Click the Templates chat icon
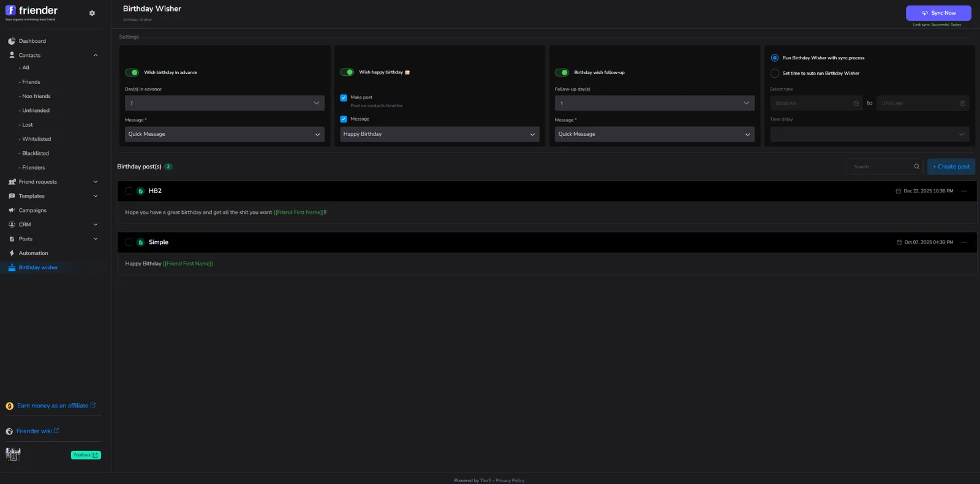The image size is (980, 484). (x=12, y=196)
